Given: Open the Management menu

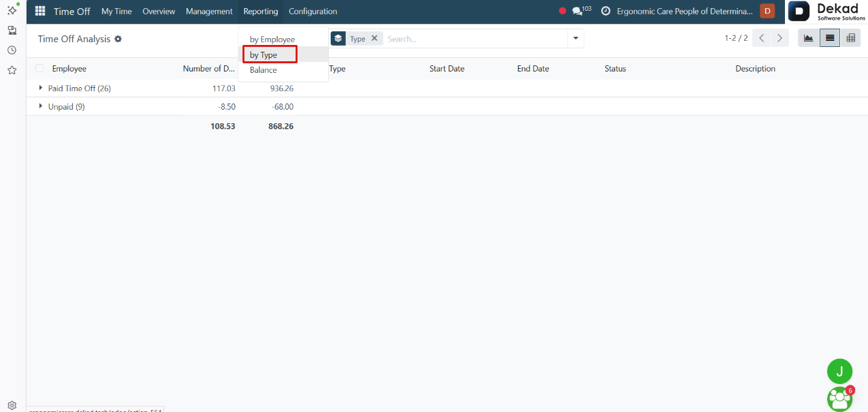Looking at the screenshot, I should point(209,11).
